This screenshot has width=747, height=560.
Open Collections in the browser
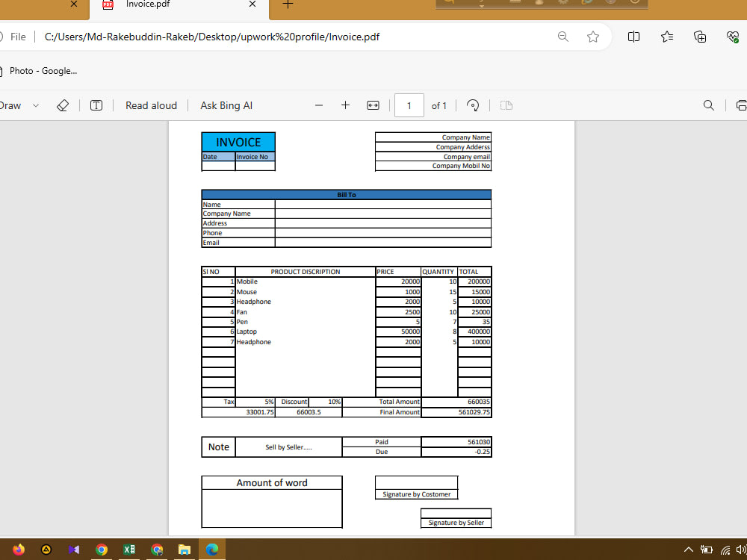tap(699, 36)
